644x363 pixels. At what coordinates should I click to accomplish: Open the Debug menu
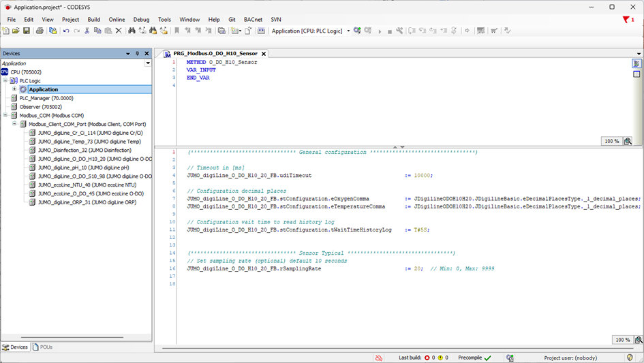(141, 19)
